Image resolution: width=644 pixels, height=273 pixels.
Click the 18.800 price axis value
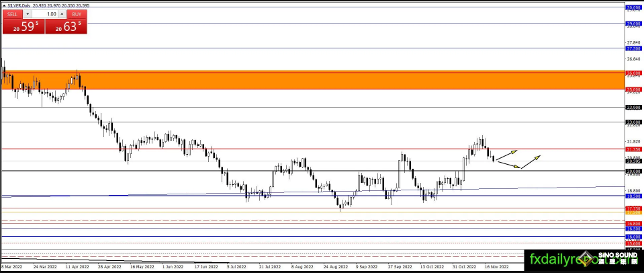coord(633,191)
